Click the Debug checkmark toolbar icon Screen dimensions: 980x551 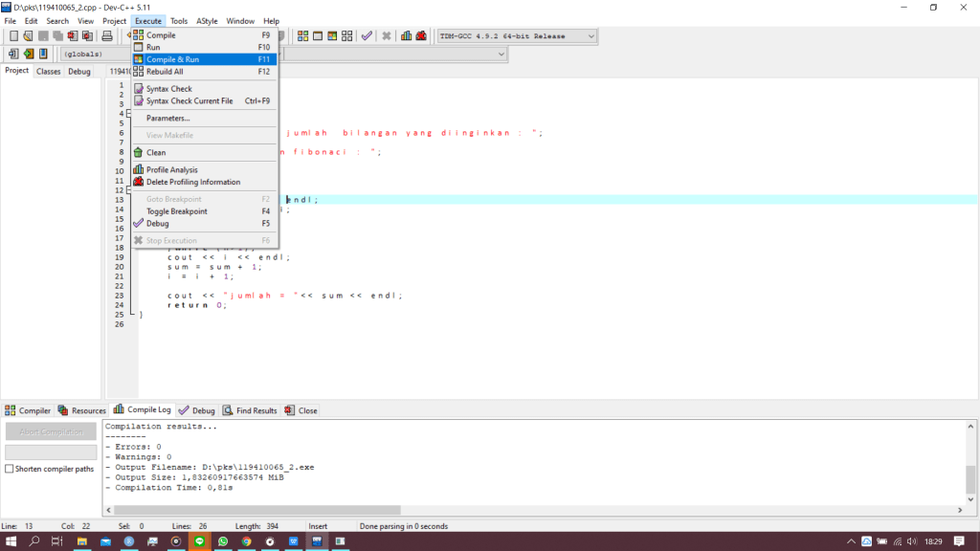pos(367,36)
